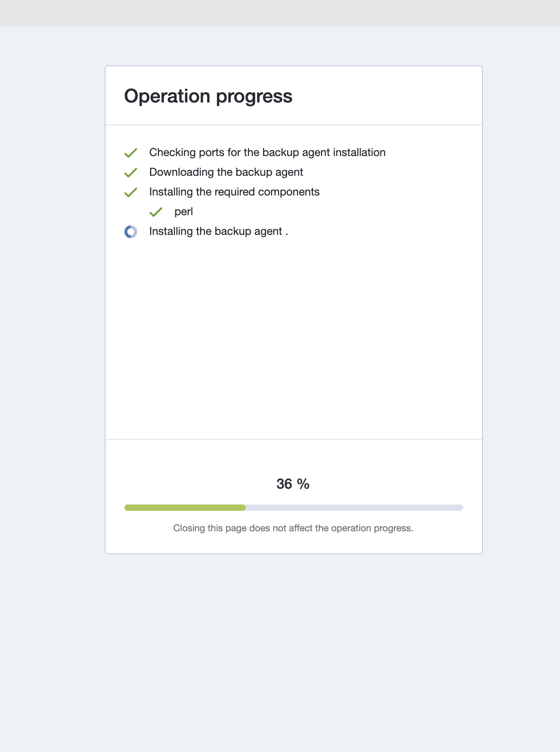Select the Installing the required components row

coord(234,192)
